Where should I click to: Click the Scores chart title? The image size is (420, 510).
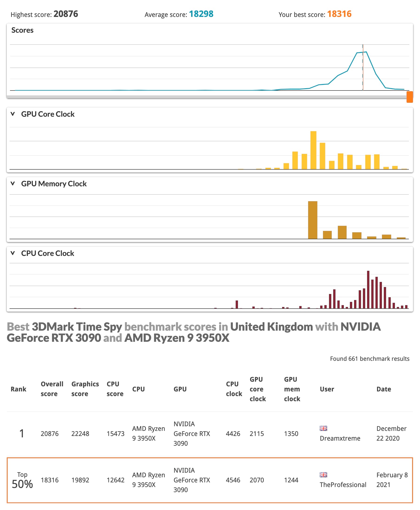pos(23,30)
